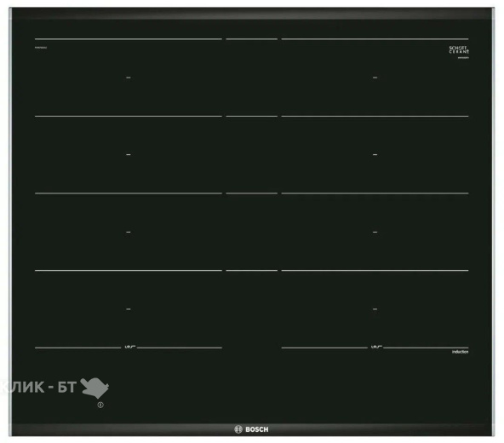Image resolution: width=504 pixels, height=443 pixels.
Task: Click the "induction" label
Action: click(460, 352)
